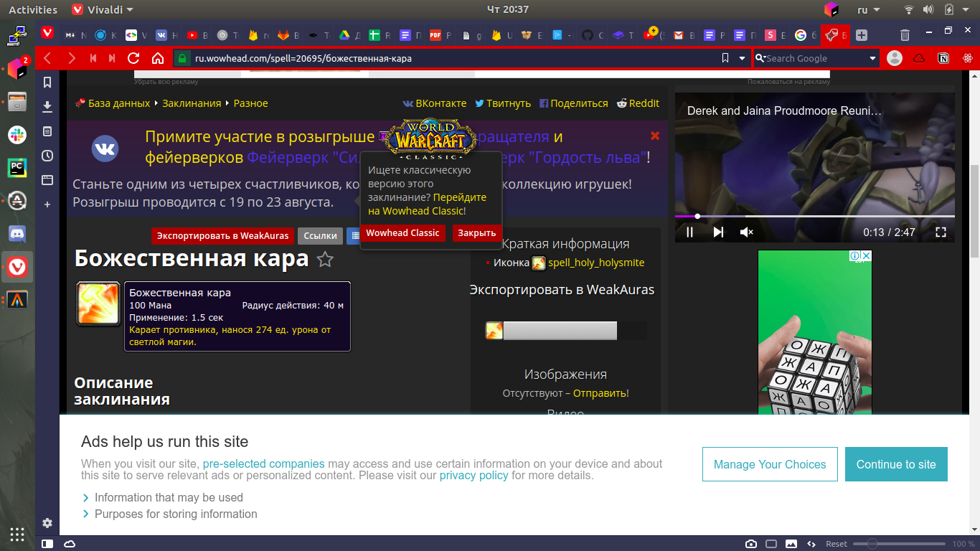Favorite the spell with star icon

(325, 260)
